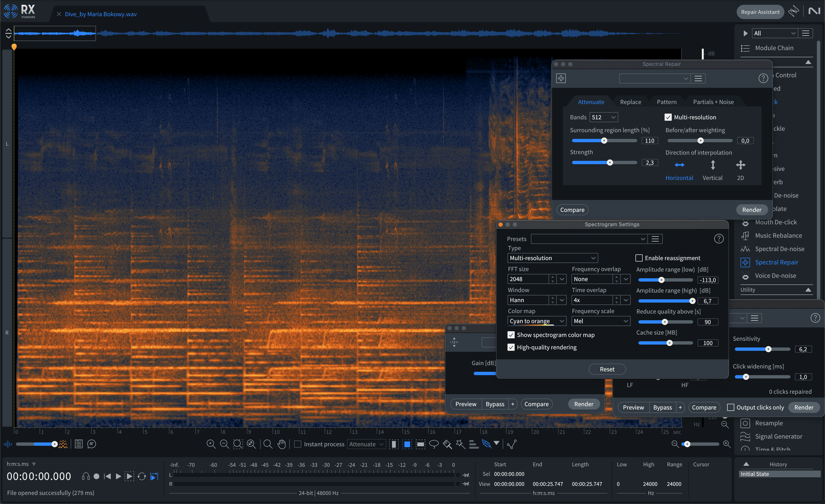Screen dimensions: 825x504
Task: Click Horizontal interpolation direction icon
Action: coord(679,165)
